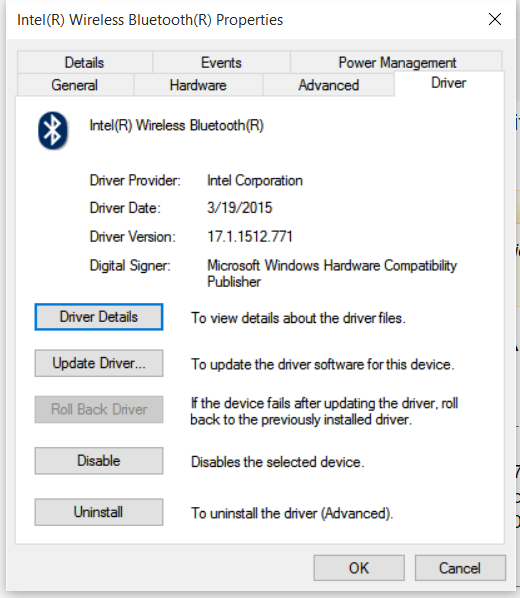Switch to the Details tab
This screenshot has height=598, width=520.
(x=84, y=62)
